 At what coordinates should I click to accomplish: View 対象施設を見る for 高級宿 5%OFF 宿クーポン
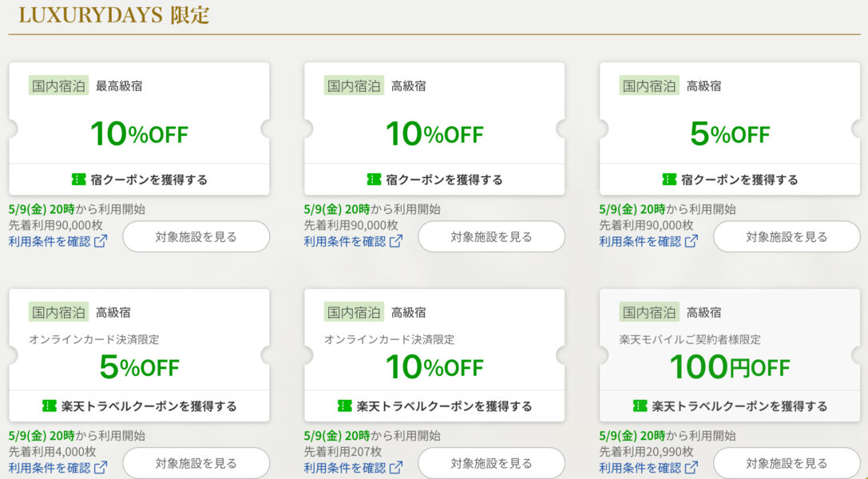click(787, 237)
